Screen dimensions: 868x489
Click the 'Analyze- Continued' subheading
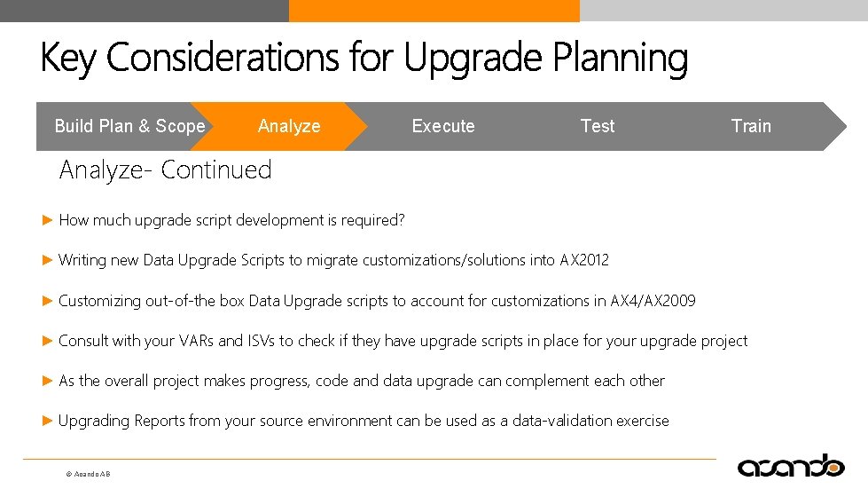[165, 170]
